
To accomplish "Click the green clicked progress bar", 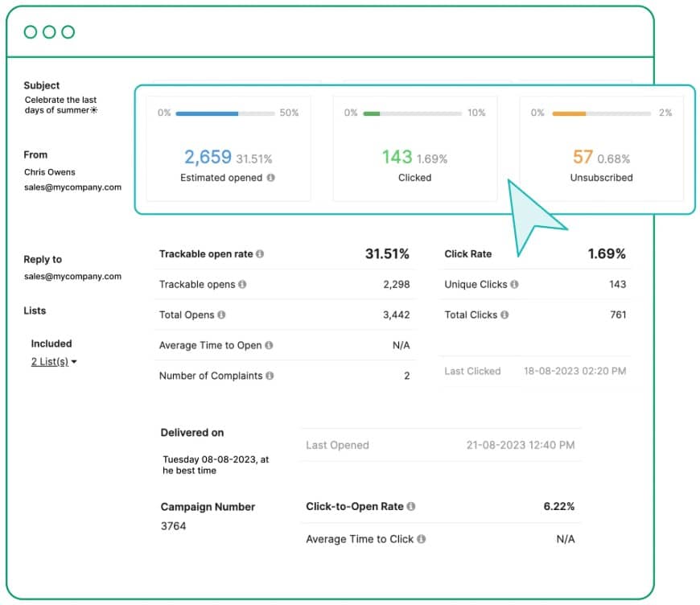I will point(413,113).
